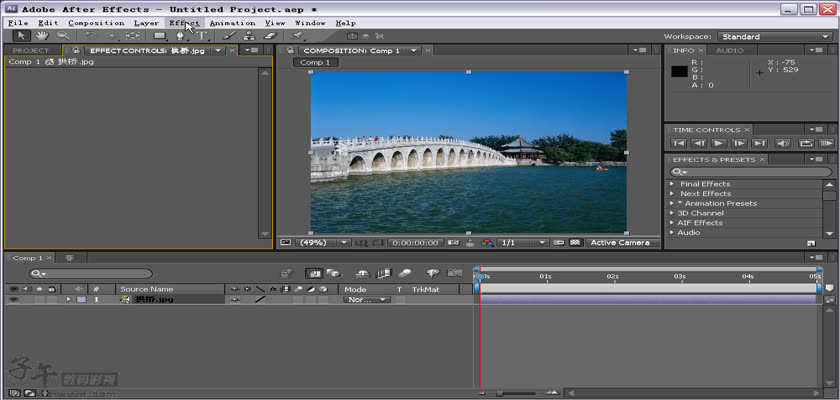
Task: Choose the Selection arrow tool
Action: [x=22, y=36]
